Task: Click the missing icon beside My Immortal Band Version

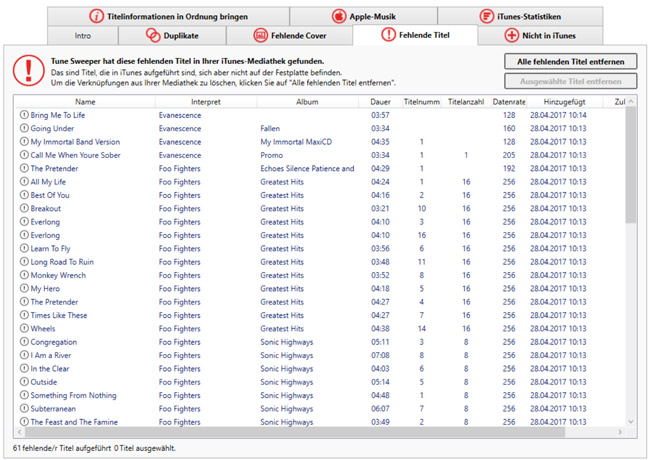Action: coord(24,141)
